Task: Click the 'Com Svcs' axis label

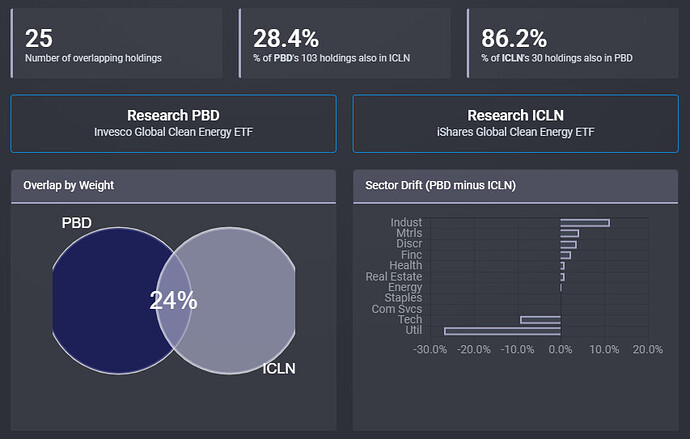Action: [x=396, y=309]
